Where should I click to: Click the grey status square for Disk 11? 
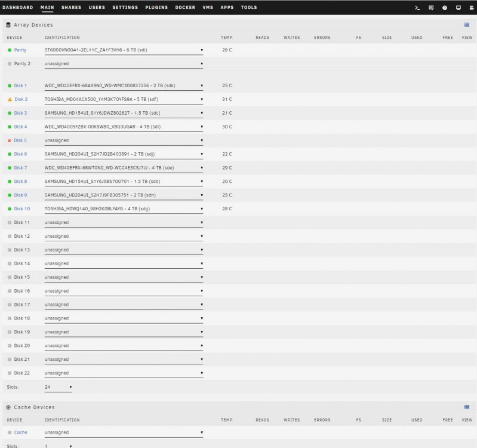(x=10, y=222)
